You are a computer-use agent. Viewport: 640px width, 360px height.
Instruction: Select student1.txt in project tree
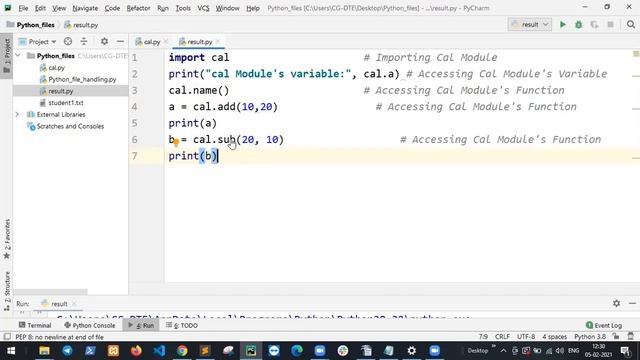pos(66,102)
